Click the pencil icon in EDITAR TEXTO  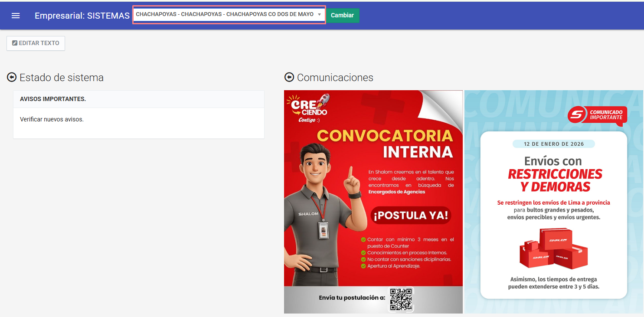(15, 43)
